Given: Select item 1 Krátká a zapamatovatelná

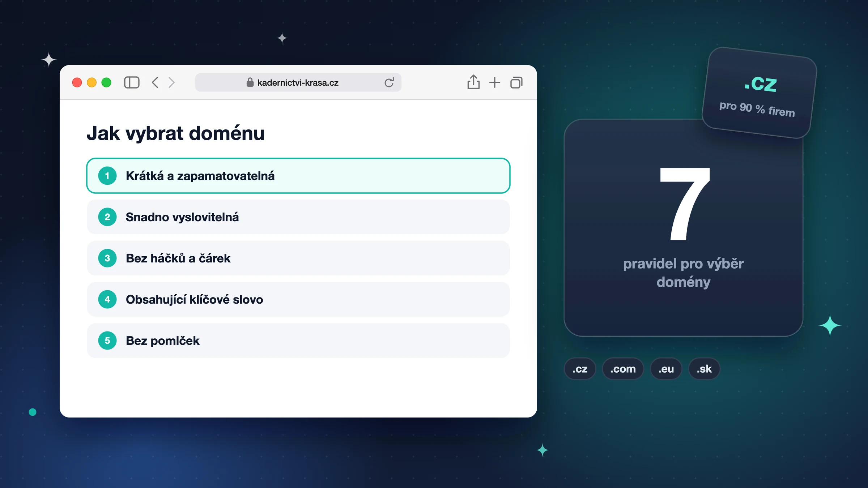Looking at the screenshot, I should coord(298,176).
